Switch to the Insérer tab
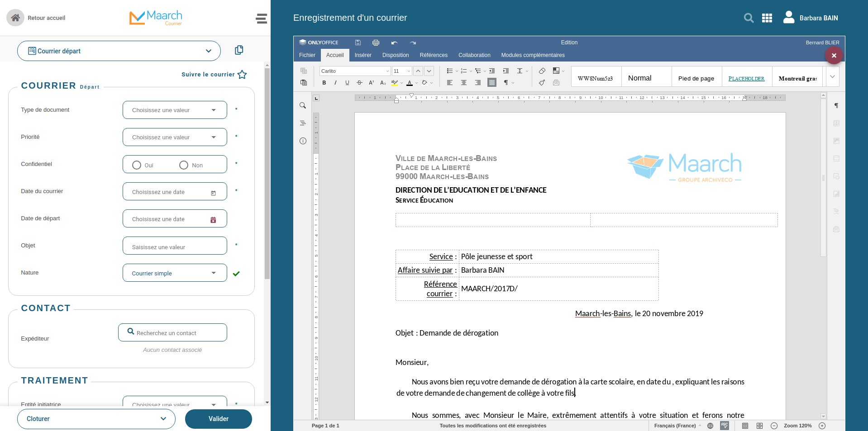The height and width of the screenshot is (431, 868). pyautogui.click(x=363, y=55)
